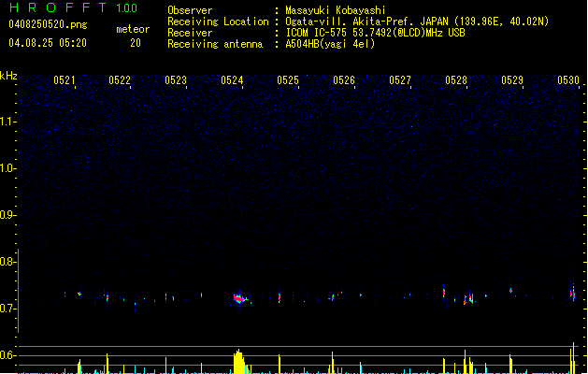
Task: Click the 0521 time marker
Action: (x=65, y=80)
